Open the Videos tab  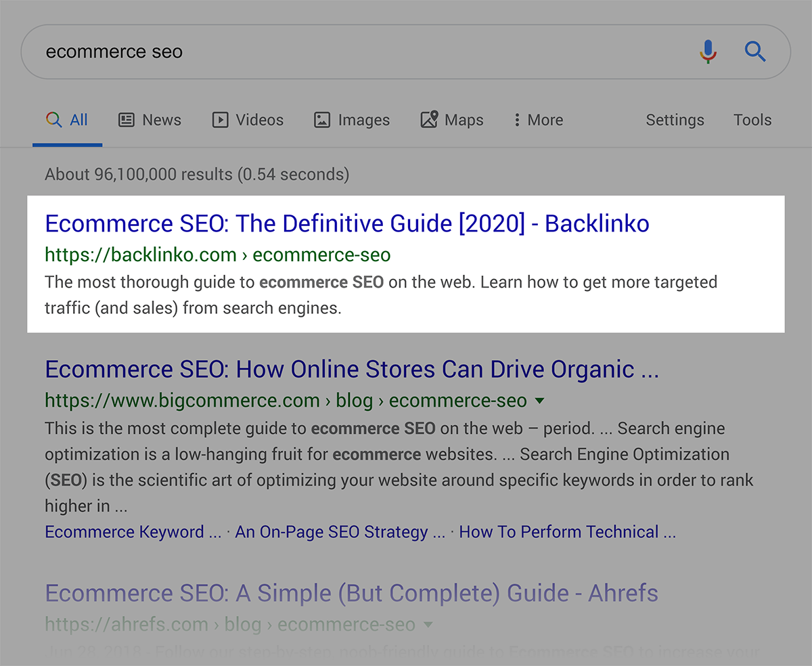[248, 120]
